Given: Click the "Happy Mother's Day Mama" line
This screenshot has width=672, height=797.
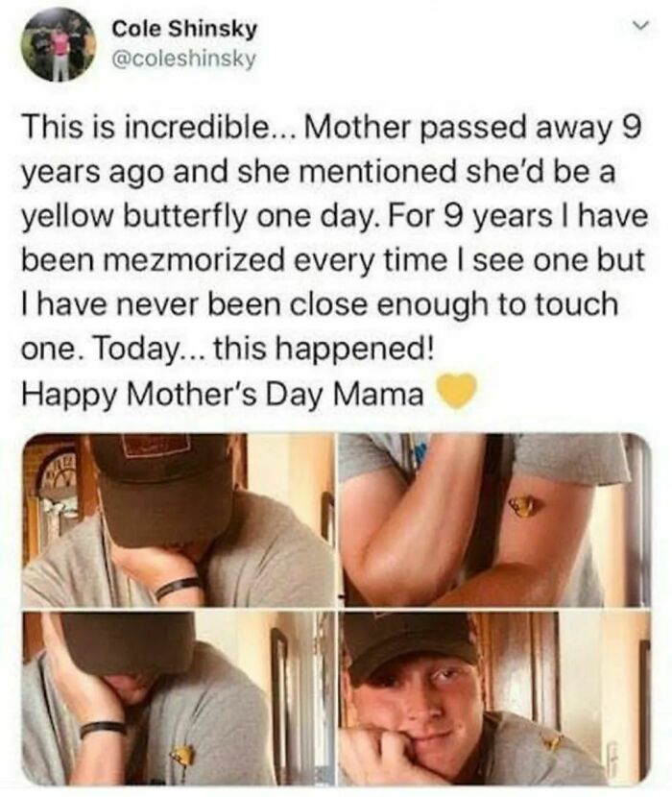Looking at the screenshot, I should click(x=223, y=393).
